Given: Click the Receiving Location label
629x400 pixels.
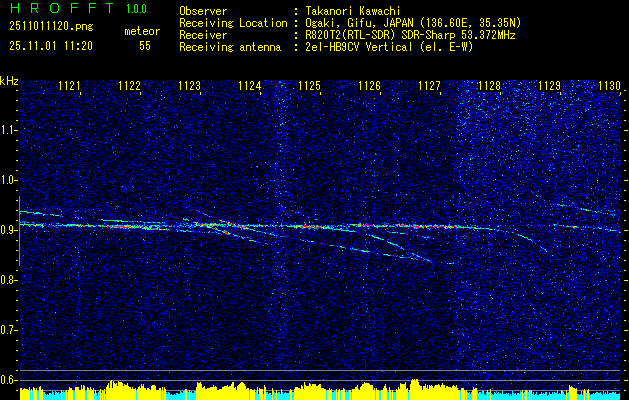Looking at the screenshot, I should pyautogui.click(x=233, y=23).
